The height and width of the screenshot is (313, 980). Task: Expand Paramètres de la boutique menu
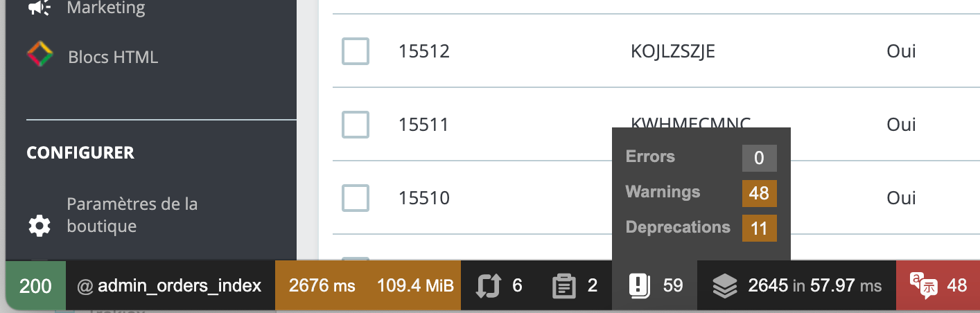(x=132, y=215)
